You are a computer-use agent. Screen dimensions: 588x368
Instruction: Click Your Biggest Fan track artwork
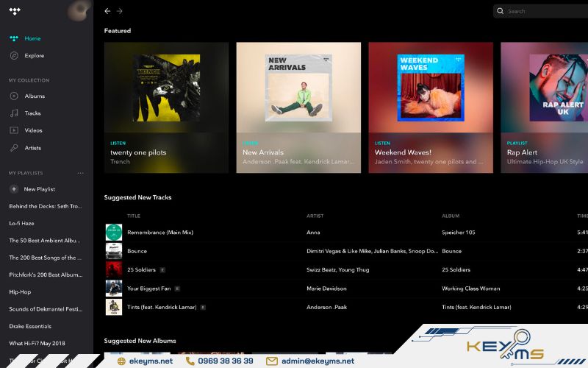114,289
